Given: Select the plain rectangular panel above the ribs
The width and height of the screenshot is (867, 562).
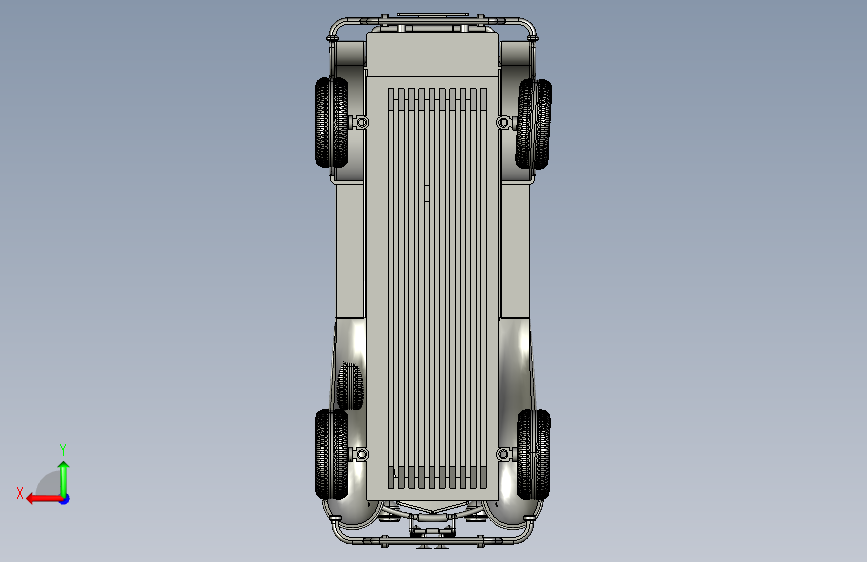Looking at the screenshot, I should pos(432,54).
